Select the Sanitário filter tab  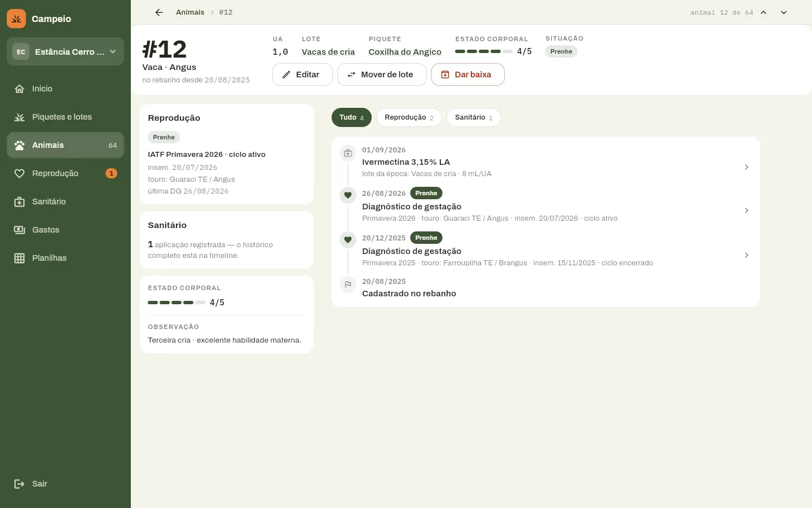474,117
